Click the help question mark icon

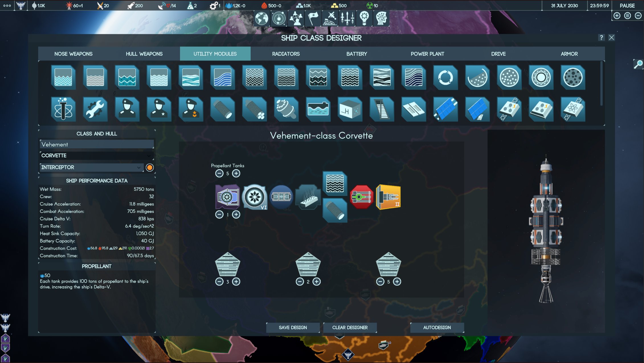coord(601,37)
